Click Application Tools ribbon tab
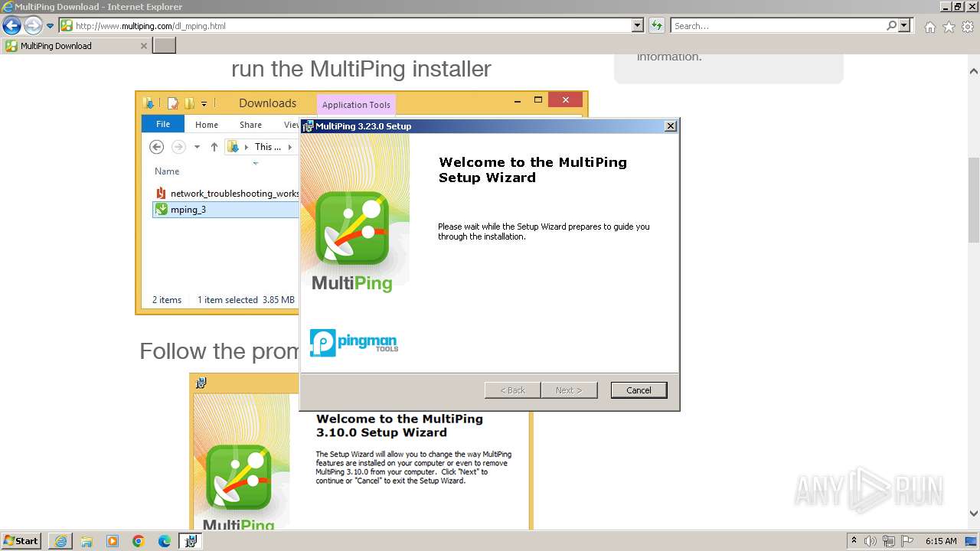The height and width of the screenshot is (551, 980). pos(356,105)
